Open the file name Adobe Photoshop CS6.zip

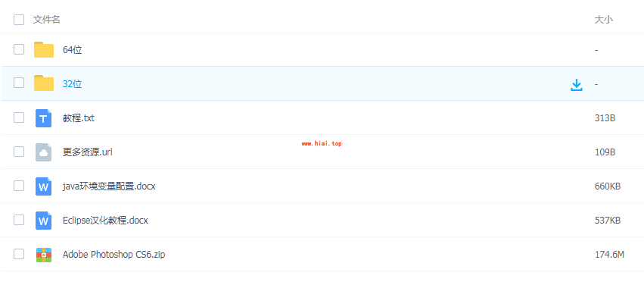(x=114, y=255)
